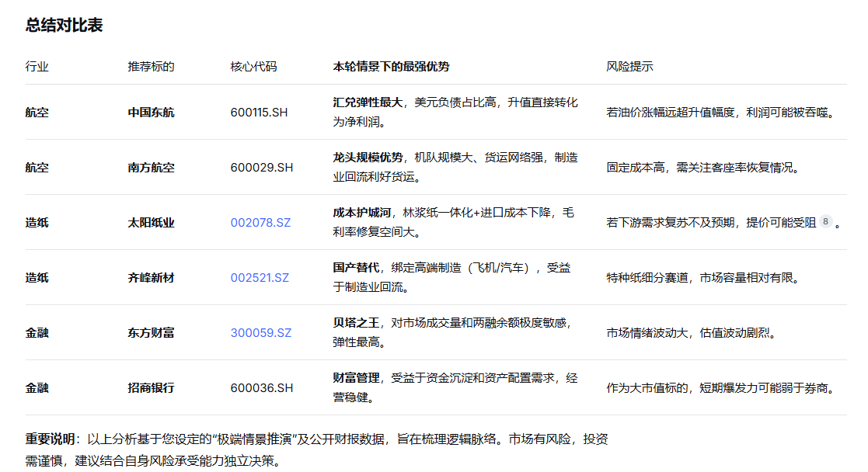Click 航空 in the 中国东航 row
The image size is (868, 472).
37,113
